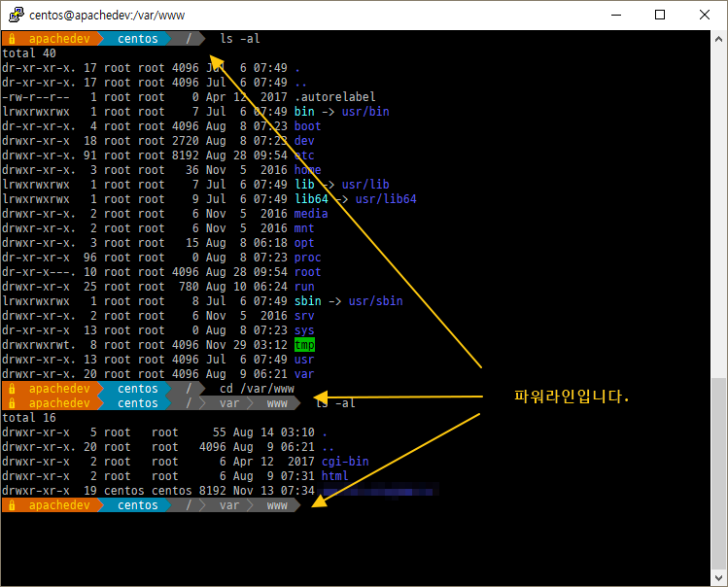Minimize the PuTTY terminal window
Image resolution: width=728 pixels, height=587 pixels.
tap(615, 15)
